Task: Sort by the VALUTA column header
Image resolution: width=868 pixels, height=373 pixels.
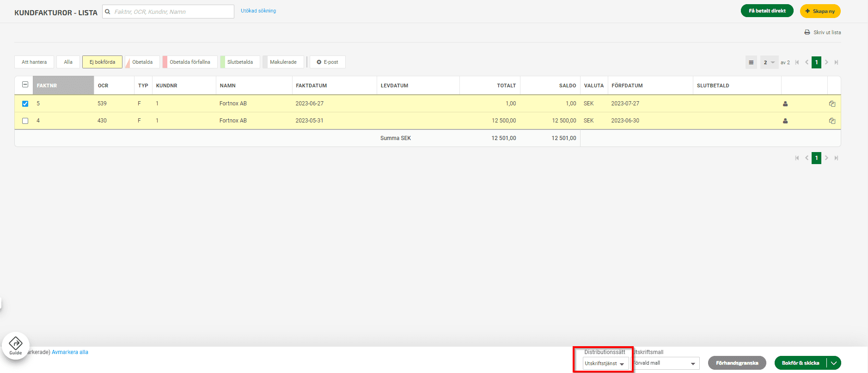Action: (x=594, y=86)
